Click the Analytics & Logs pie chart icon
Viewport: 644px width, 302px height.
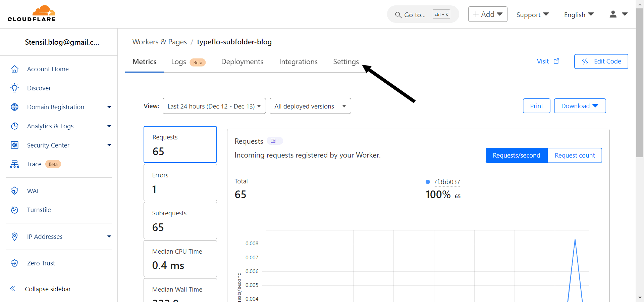[14, 126]
